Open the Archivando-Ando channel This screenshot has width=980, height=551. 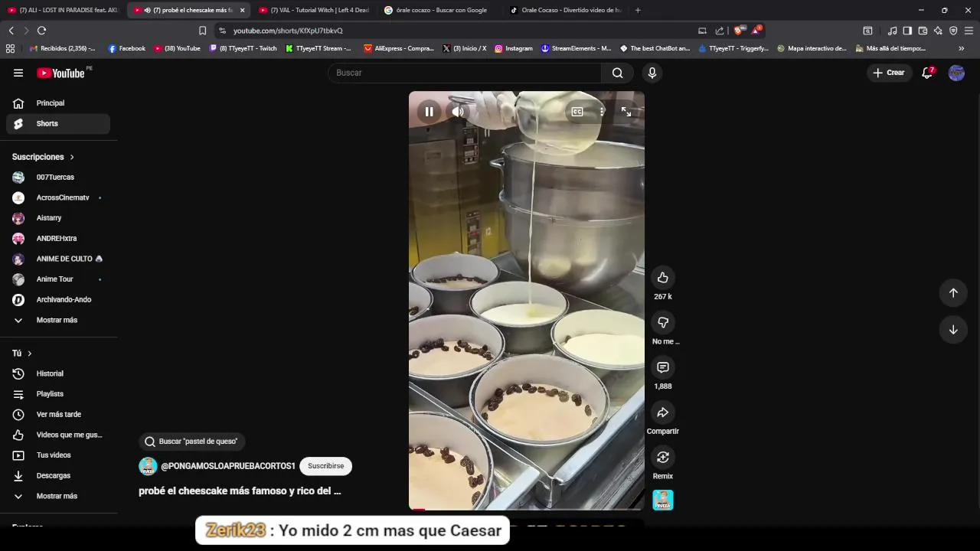point(58,299)
